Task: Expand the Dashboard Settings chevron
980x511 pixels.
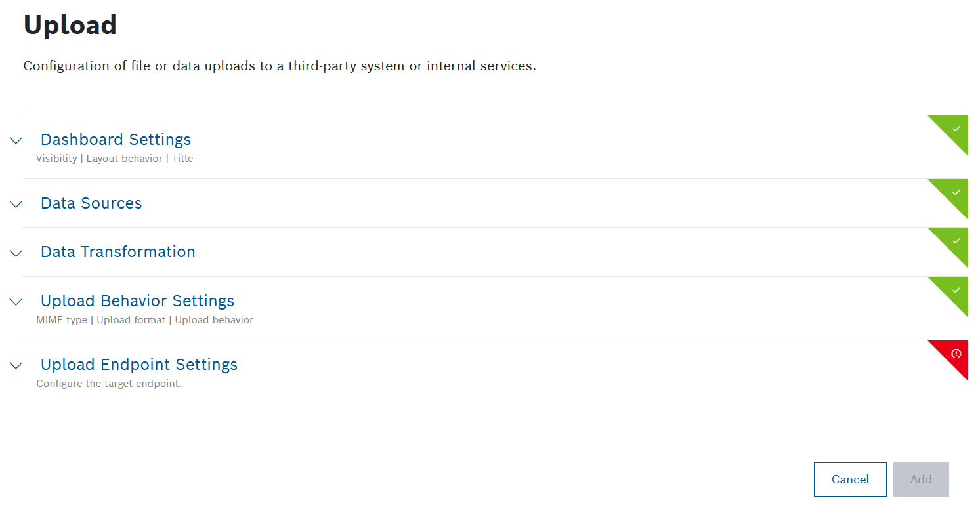Action: pos(16,140)
